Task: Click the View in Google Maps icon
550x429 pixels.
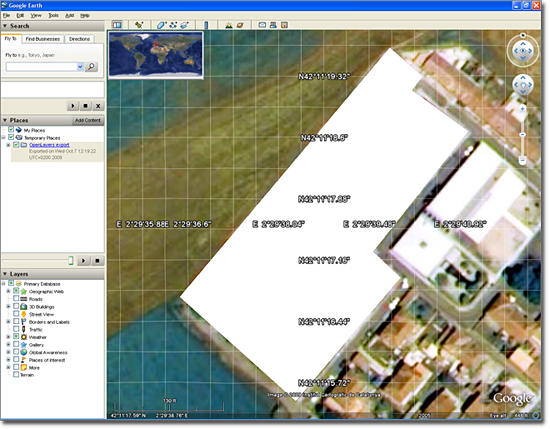Action: click(x=284, y=25)
